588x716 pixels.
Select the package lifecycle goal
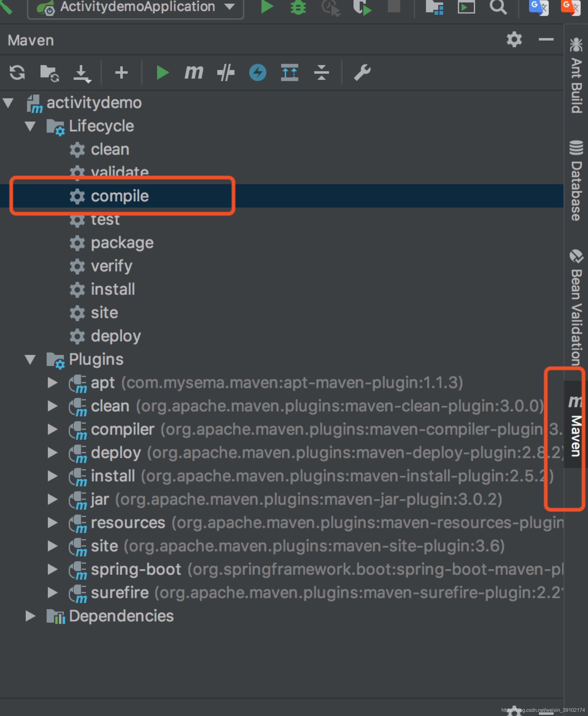[282, 243]
